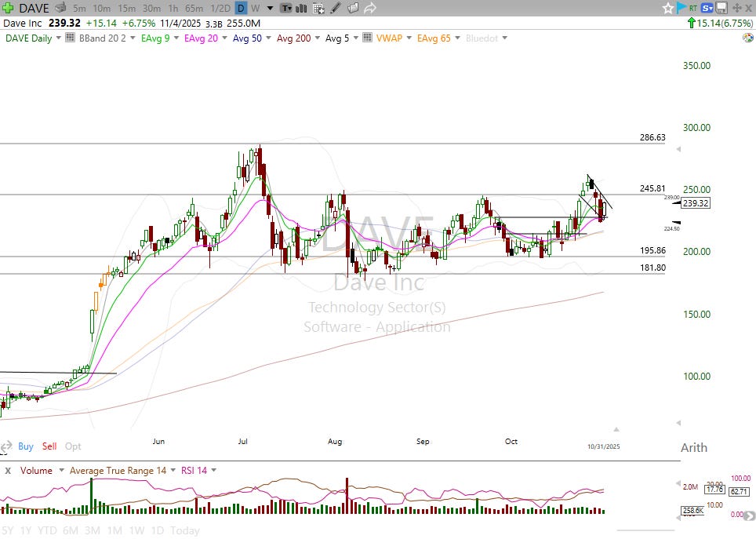Set the chart range to 5Y

point(8,530)
